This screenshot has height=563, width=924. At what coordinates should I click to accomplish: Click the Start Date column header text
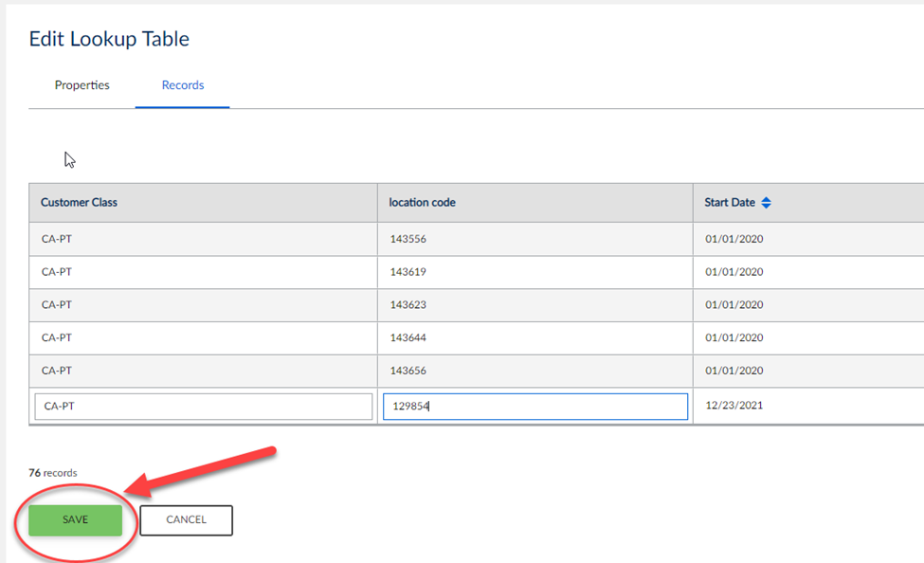coord(729,203)
